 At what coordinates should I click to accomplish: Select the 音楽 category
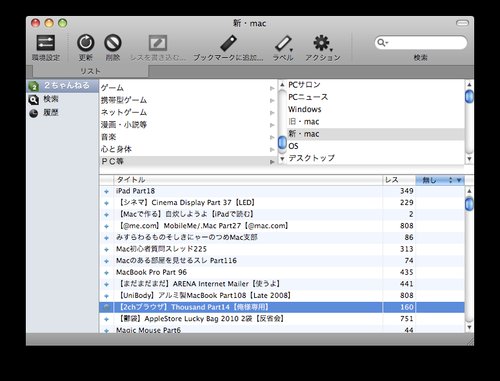click(x=188, y=137)
